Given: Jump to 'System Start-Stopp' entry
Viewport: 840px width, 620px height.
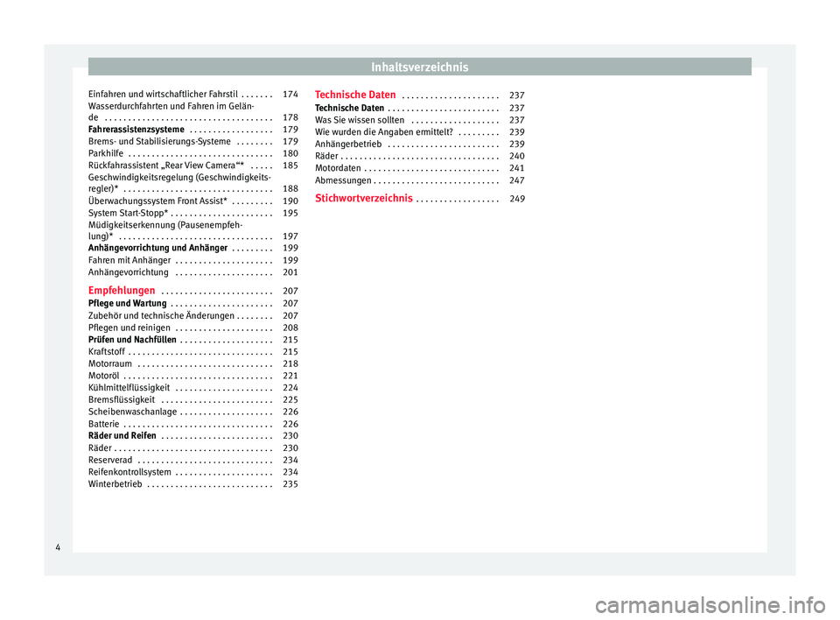Looking at the screenshot, I should [192, 213].
